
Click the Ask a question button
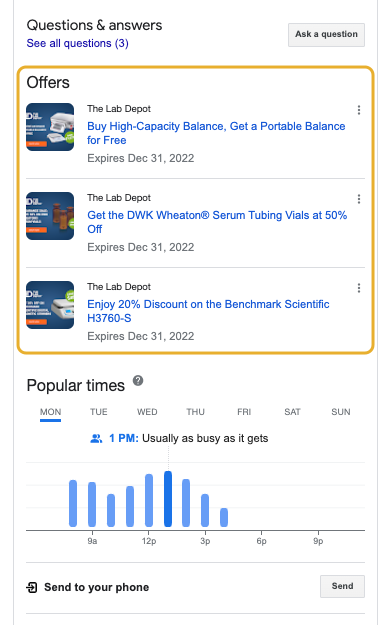pos(326,35)
